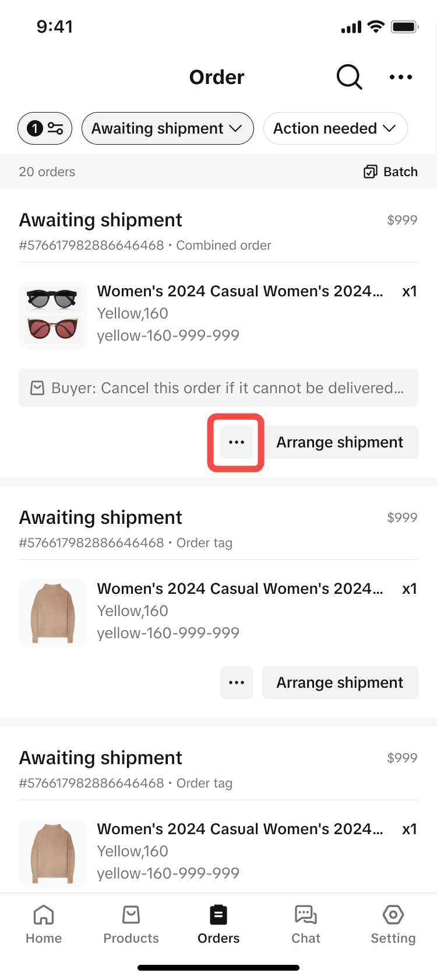Tap the buyer note message icon

point(37,388)
